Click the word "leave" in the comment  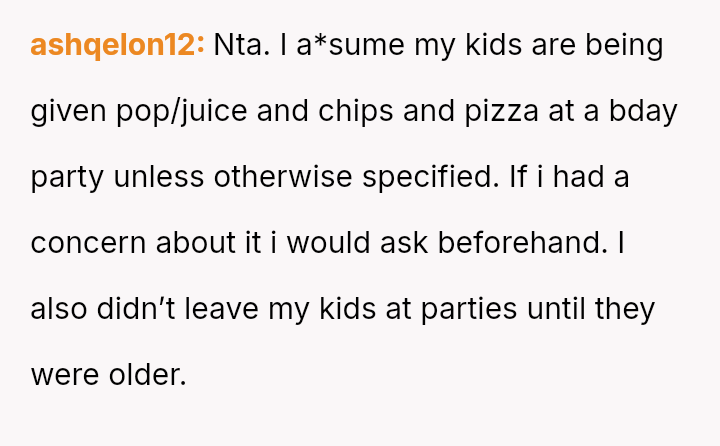coord(222,309)
